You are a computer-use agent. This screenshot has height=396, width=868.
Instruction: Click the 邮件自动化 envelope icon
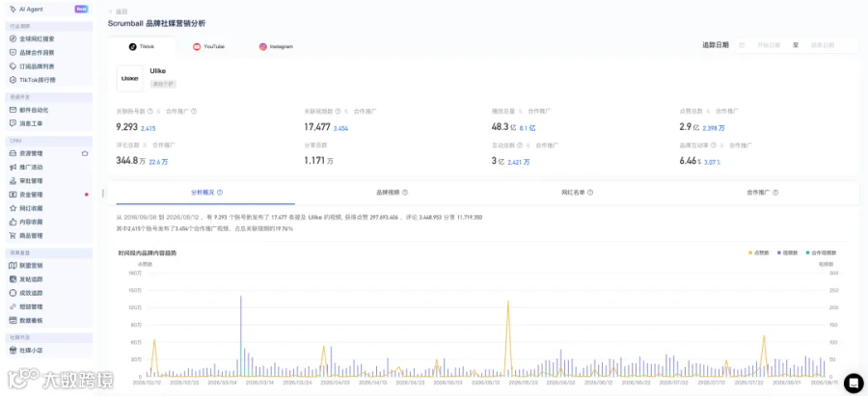tap(14, 110)
